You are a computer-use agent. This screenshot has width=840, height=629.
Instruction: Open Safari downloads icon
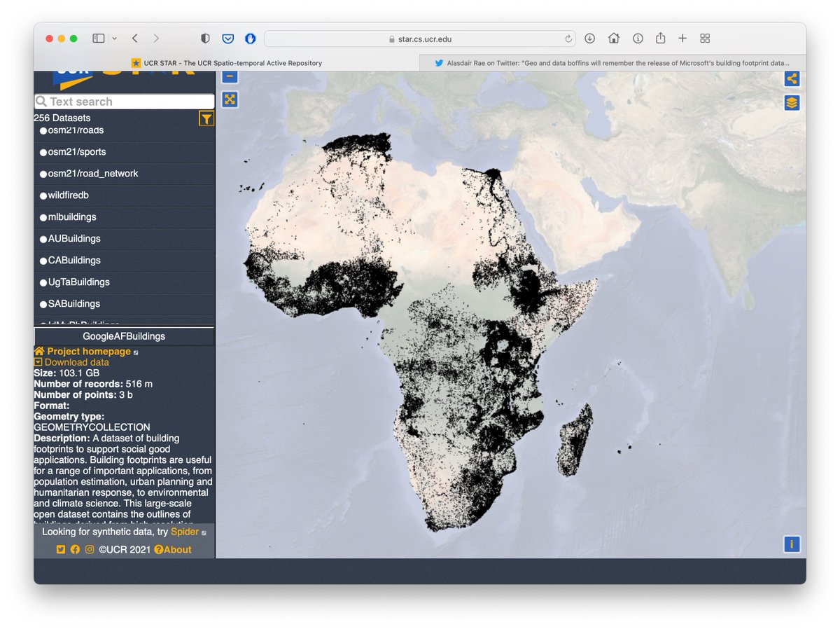(x=590, y=39)
